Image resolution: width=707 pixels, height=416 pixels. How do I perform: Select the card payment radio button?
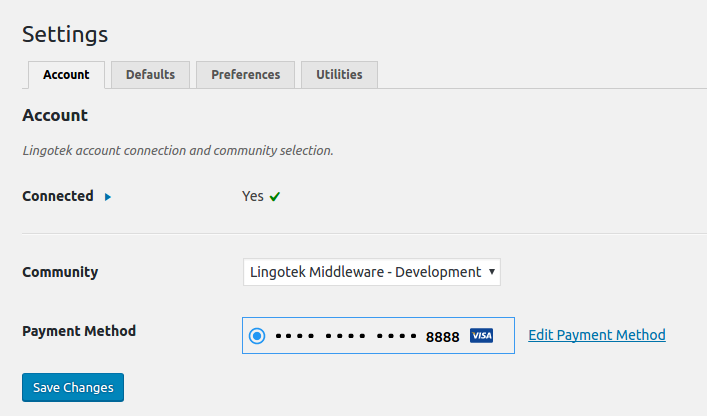coord(257,336)
